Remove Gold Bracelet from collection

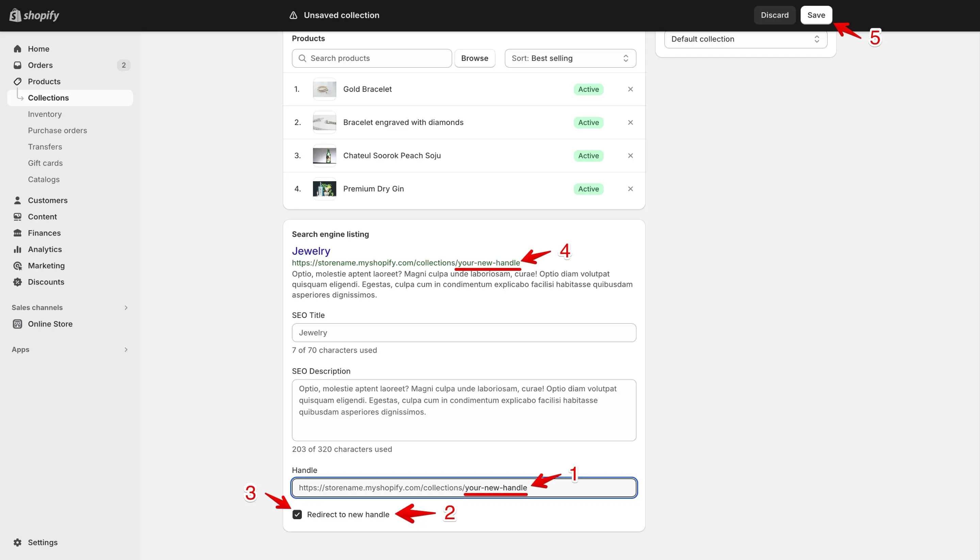point(631,89)
